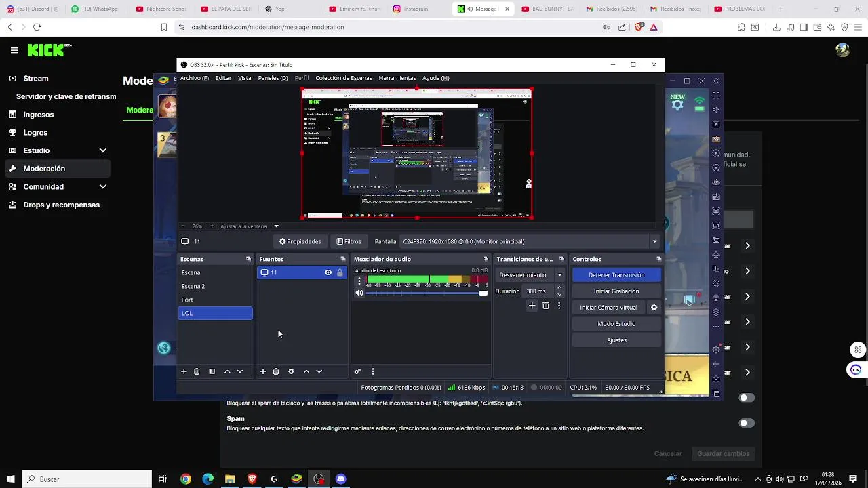Click BlueStacks volume icon in sidebar
Screen dimensions: 868x488
click(x=716, y=110)
